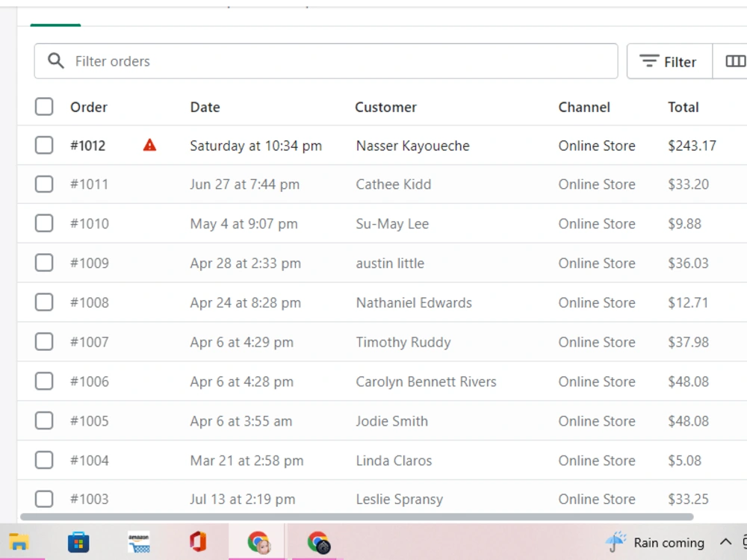Open order #1007
The width and height of the screenshot is (747, 560).
[90, 343]
